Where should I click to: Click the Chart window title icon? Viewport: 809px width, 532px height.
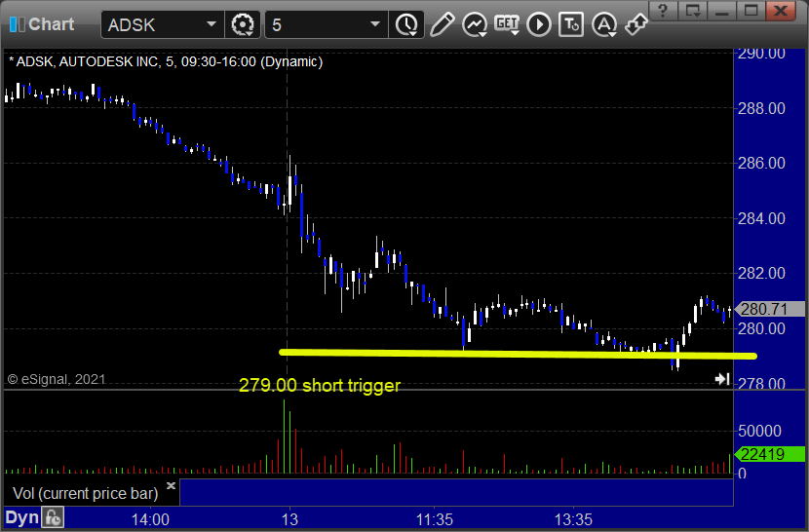click(17, 24)
